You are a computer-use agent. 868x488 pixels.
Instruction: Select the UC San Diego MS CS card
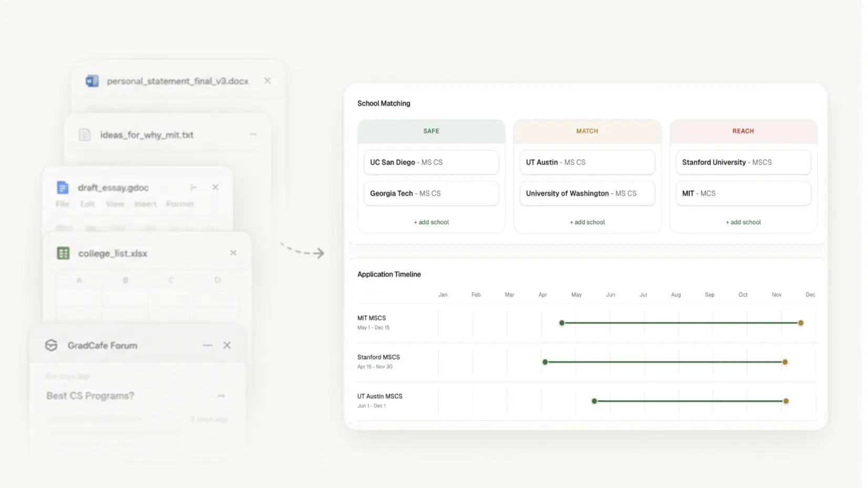tap(431, 162)
